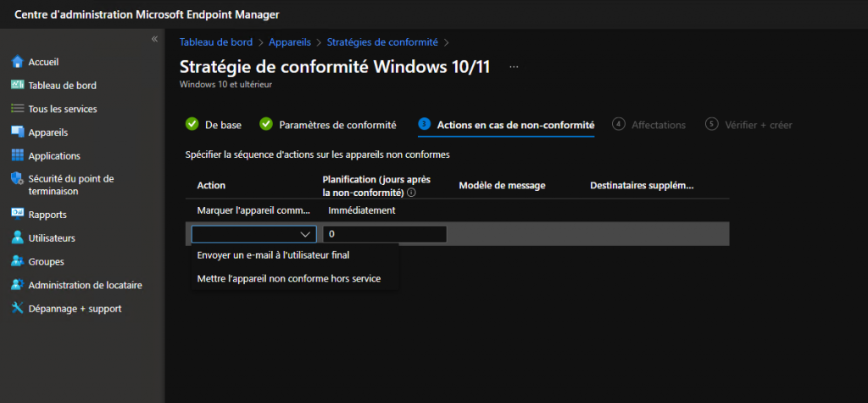Click the Action column header

[x=211, y=186]
